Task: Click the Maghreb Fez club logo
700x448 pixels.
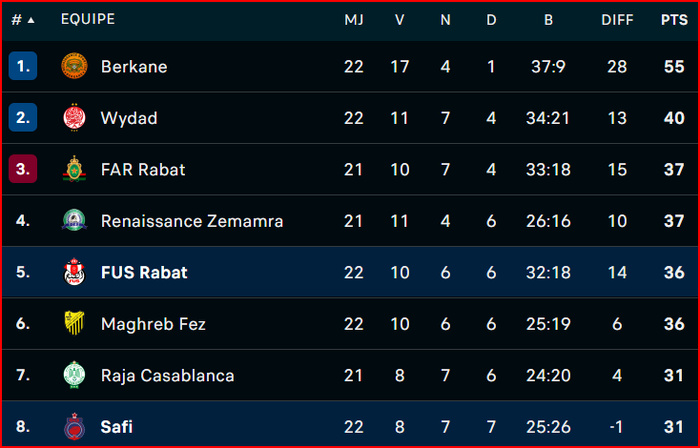Action: pos(74,324)
